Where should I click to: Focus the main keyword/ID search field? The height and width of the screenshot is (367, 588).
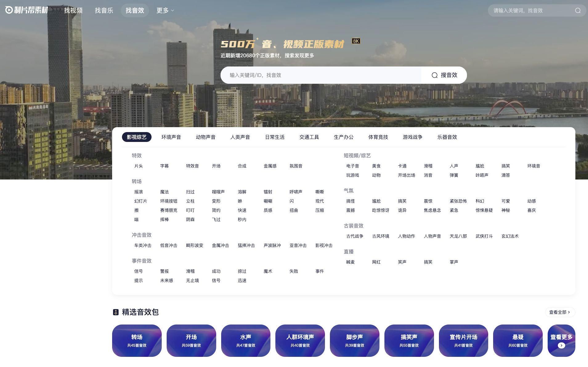[x=321, y=75]
